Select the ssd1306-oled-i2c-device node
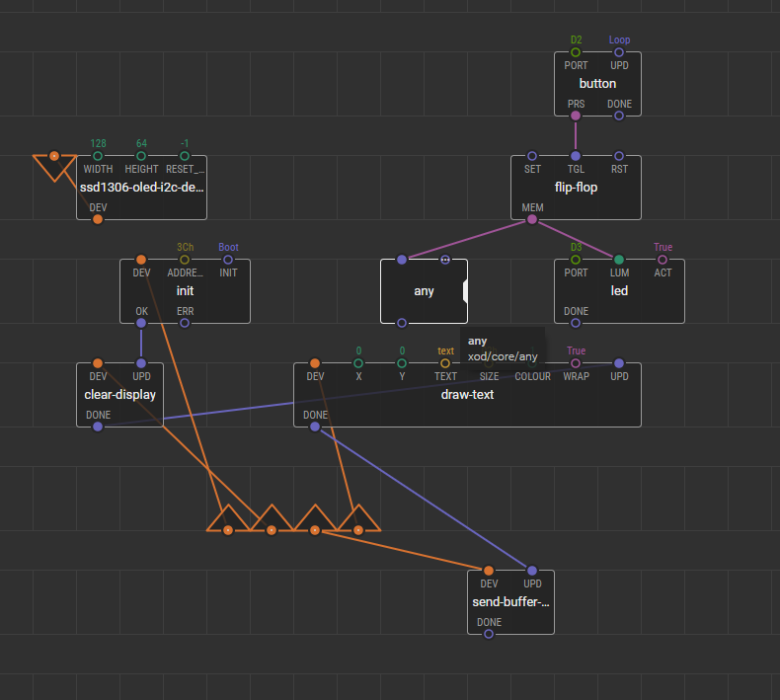780x700 pixels. (x=141, y=188)
